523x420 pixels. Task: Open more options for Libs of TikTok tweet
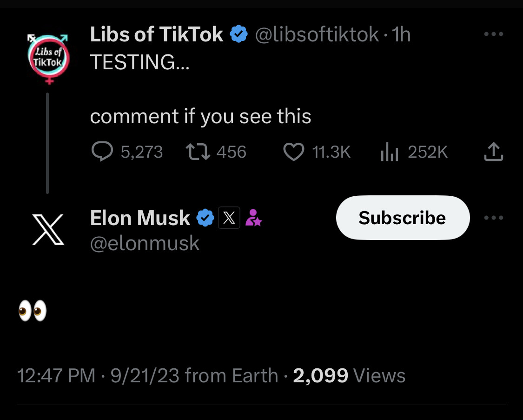[493, 34]
